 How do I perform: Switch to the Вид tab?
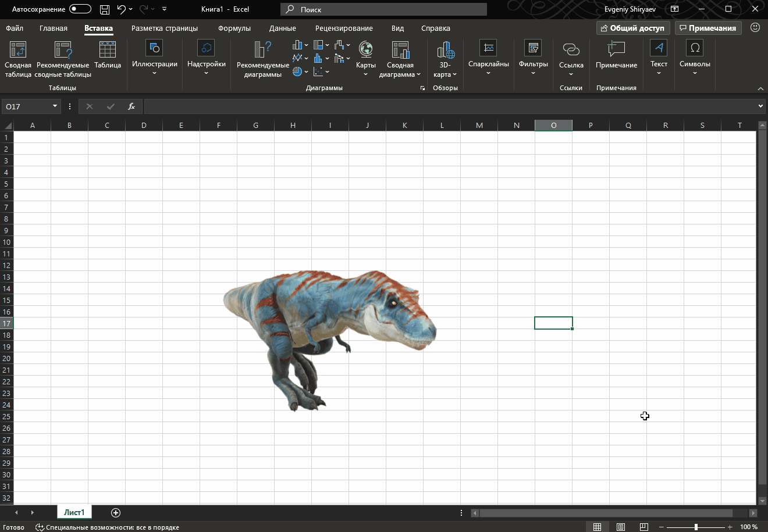click(397, 28)
